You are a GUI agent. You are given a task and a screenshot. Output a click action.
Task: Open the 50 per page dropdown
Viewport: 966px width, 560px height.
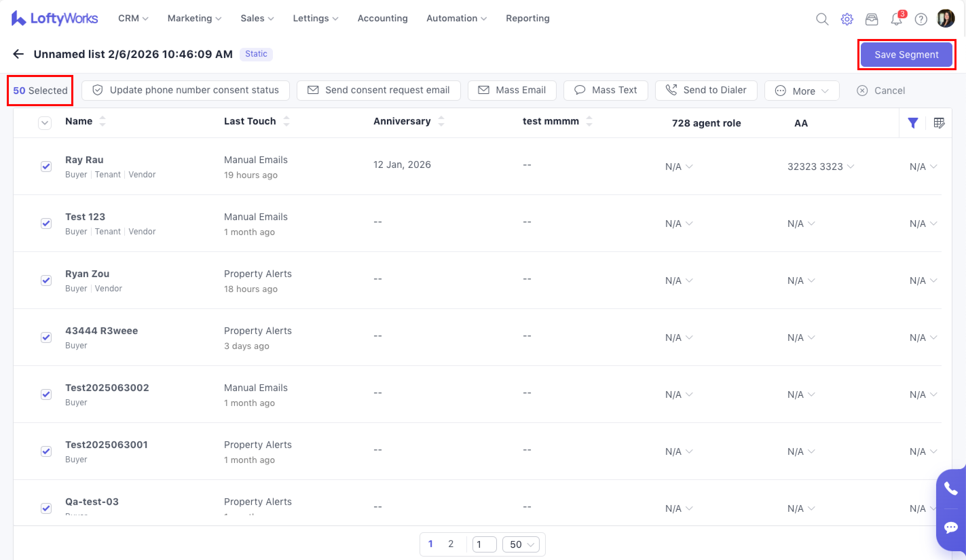click(521, 544)
